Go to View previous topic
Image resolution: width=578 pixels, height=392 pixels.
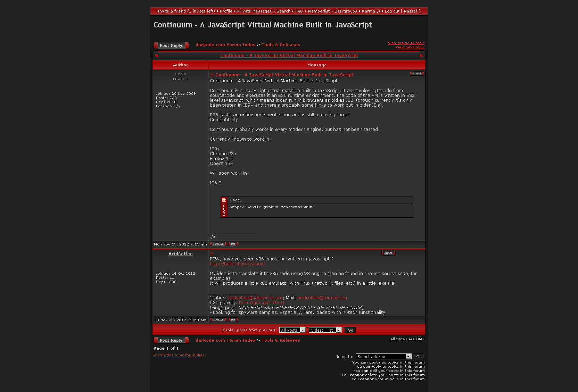click(x=406, y=43)
